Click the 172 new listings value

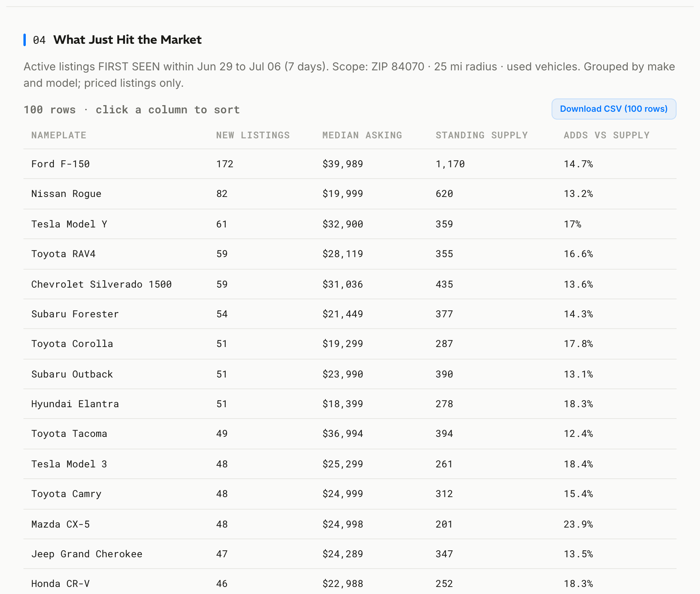pyautogui.click(x=225, y=164)
